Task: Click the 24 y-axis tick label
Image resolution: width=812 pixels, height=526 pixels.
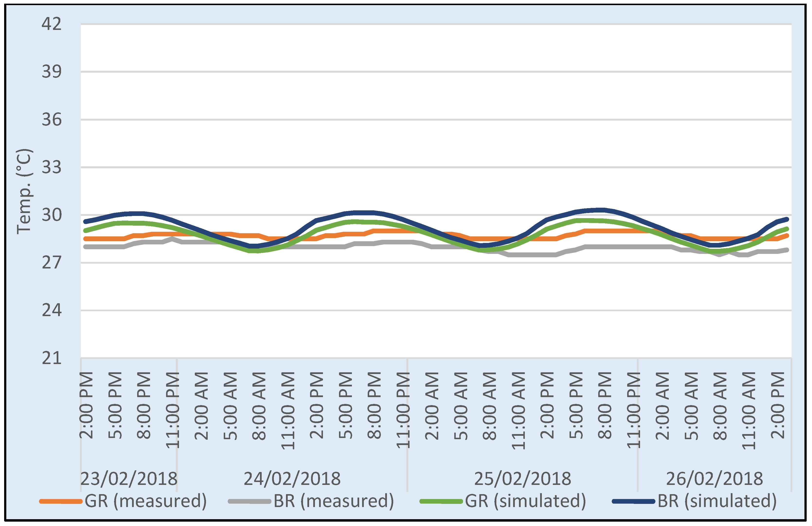Action: [52, 310]
